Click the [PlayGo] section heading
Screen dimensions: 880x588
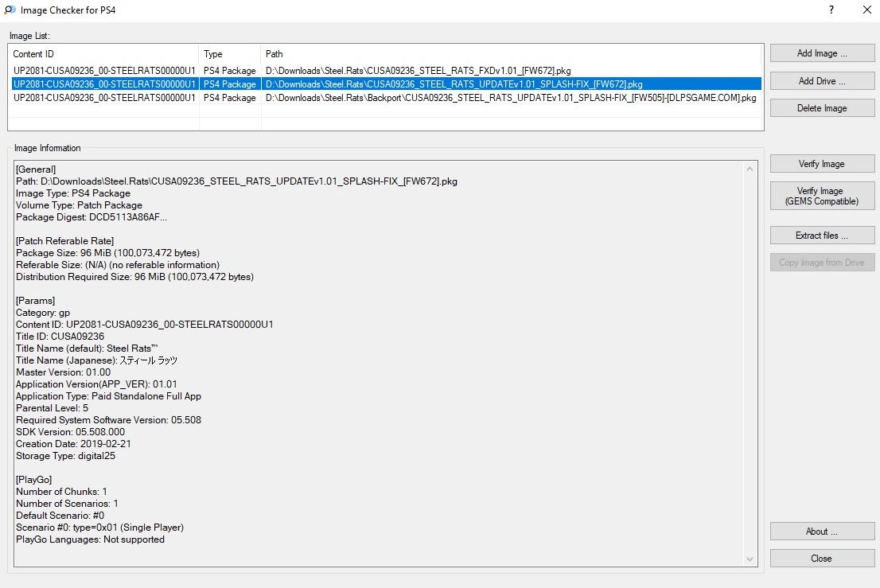33,479
